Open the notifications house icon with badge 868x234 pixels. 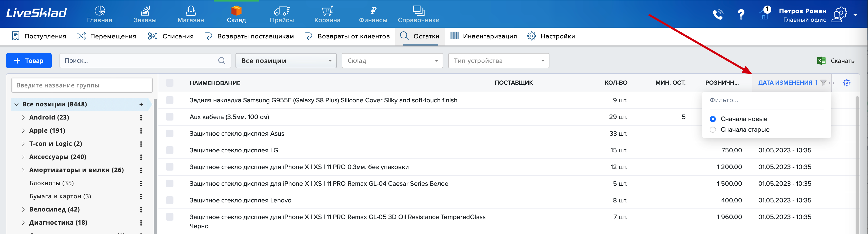764,13
